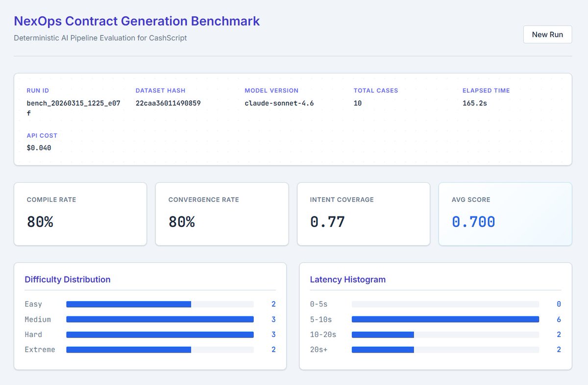Click the Hard row label
Screen dimensions: 588x385
click(33, 335)
